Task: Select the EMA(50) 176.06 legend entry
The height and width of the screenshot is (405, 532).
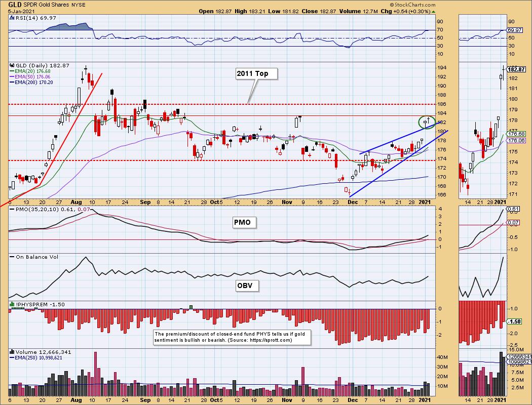Action: tap(32, 77)
